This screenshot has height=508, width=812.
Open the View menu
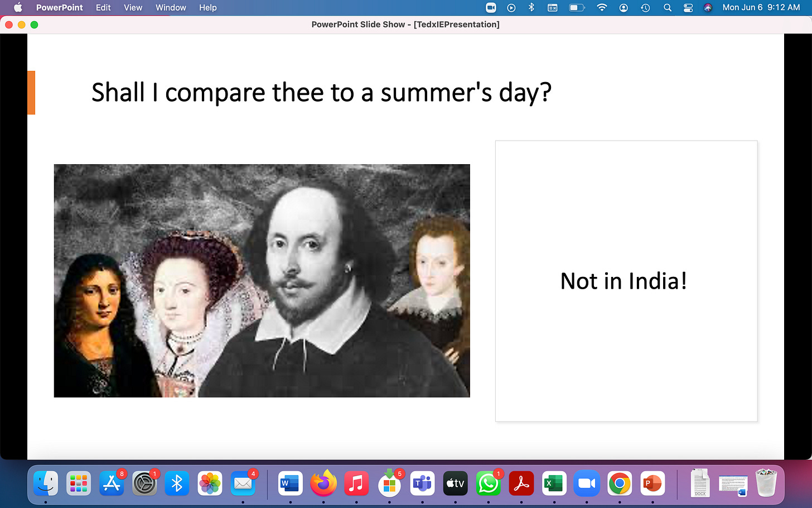[x=133, y=7]
